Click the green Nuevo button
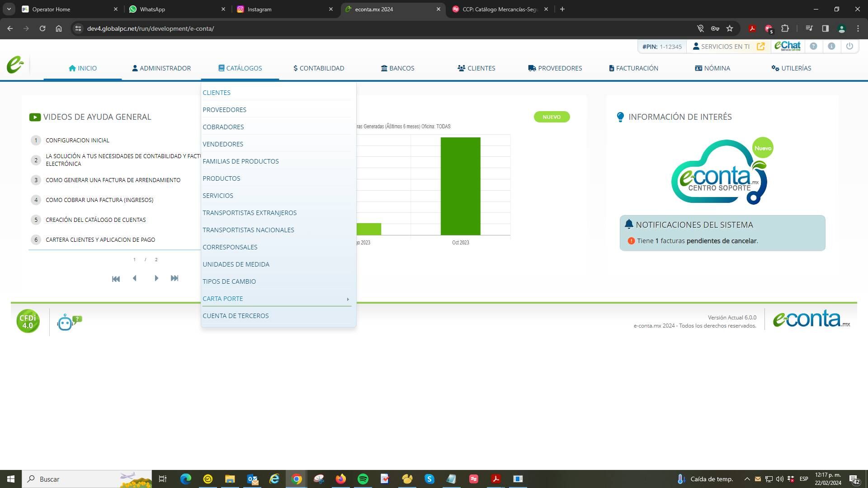This screenshot has width=868, height=488. [552, 117]
